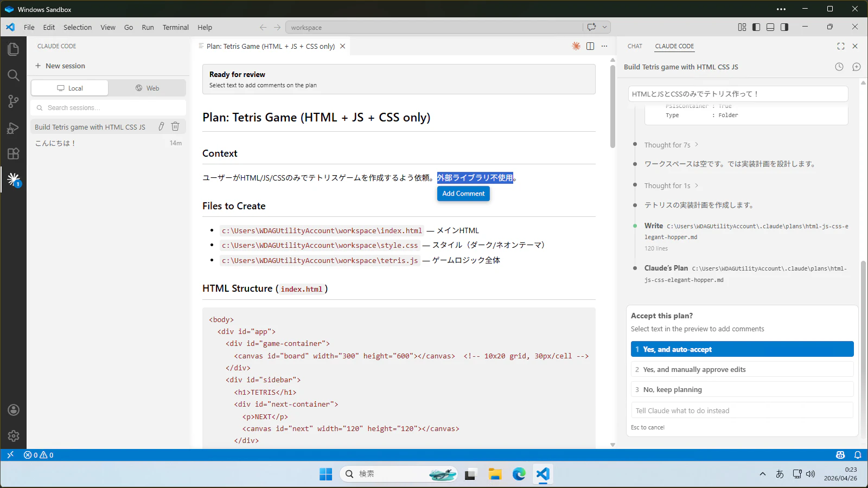The width and height of the screenshot is (868, 488).
Task: Open the Claude's Plan file link
Action: coord(745,274)
